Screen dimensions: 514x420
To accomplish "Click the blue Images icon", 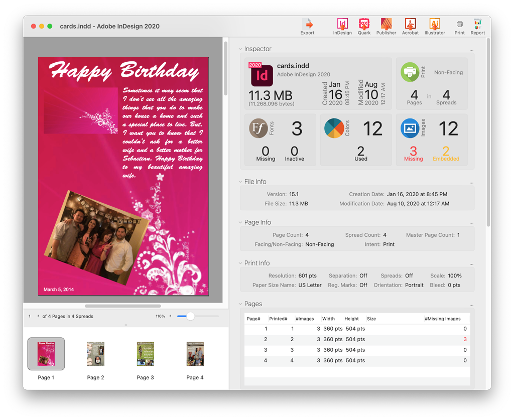I will 410,128.
